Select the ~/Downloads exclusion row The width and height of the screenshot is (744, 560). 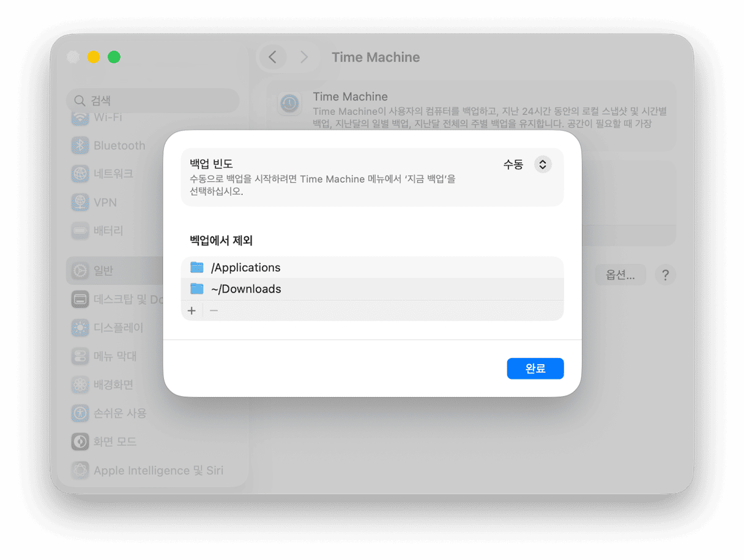coord(372,289)
